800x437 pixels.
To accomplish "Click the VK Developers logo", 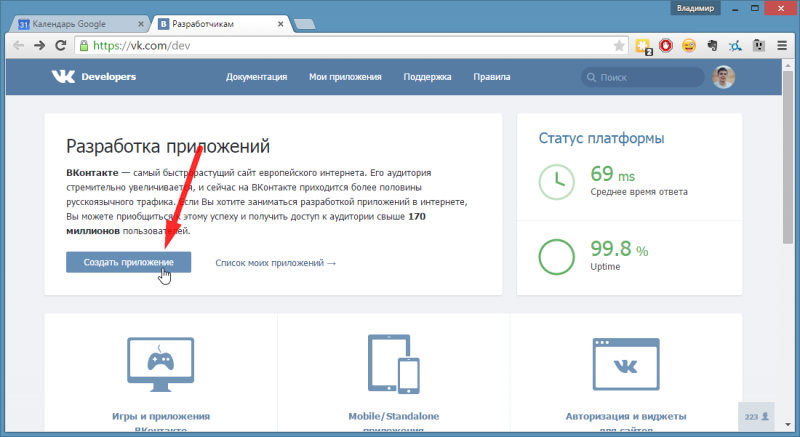I will [94, 76].
